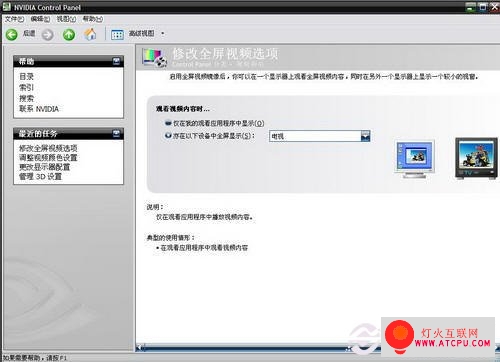Maximize the NVIDIA Control Panel window
The image size is (500, 362).
[482, 7]
